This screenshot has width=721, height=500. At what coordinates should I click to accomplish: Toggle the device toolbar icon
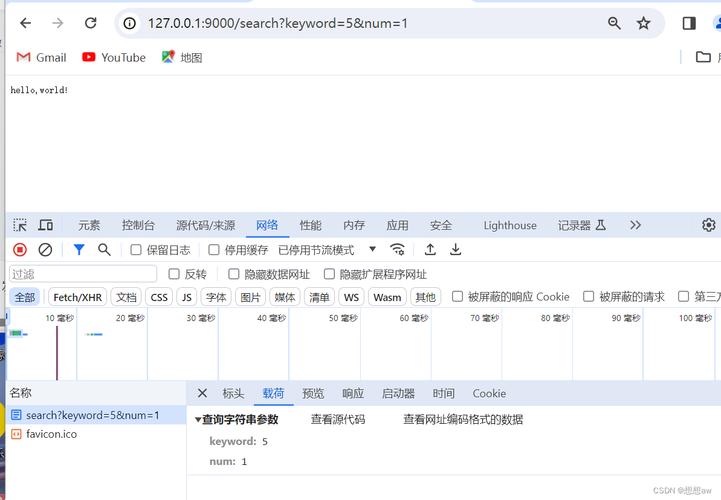point(45,225)
